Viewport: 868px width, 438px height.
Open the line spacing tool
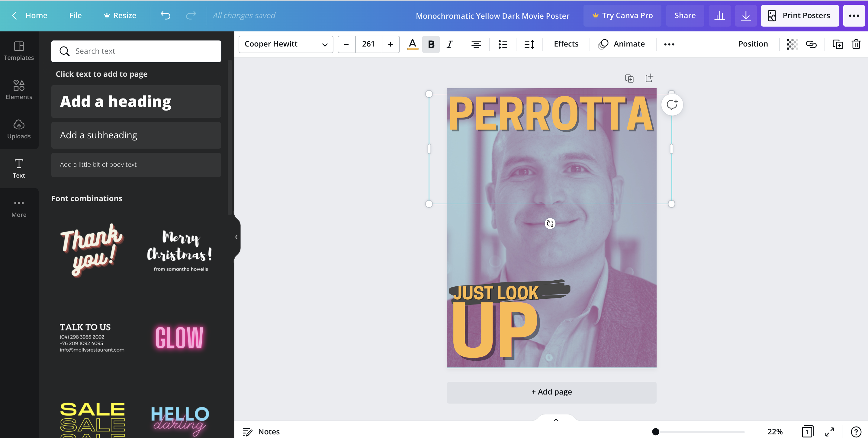pos(529,44)
